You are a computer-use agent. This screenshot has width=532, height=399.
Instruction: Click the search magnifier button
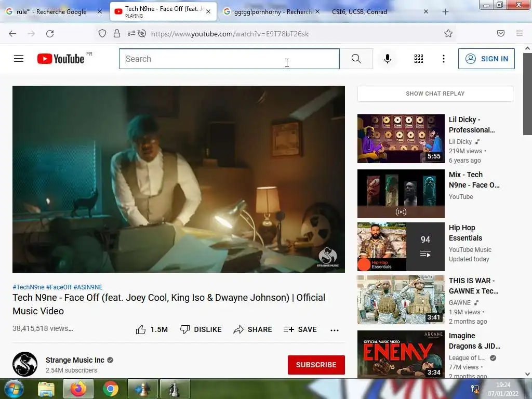(356, 59)
